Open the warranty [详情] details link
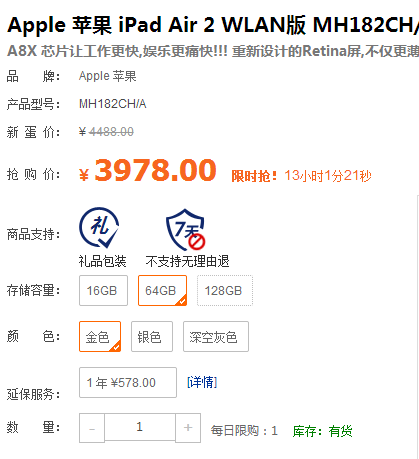 pos(202,382)
